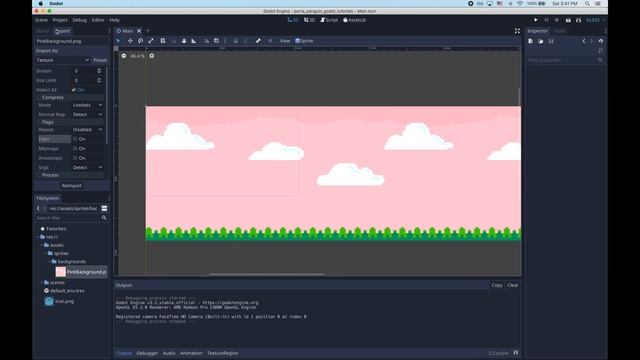Activate the Move Mode tool

[x=130, y=41]
